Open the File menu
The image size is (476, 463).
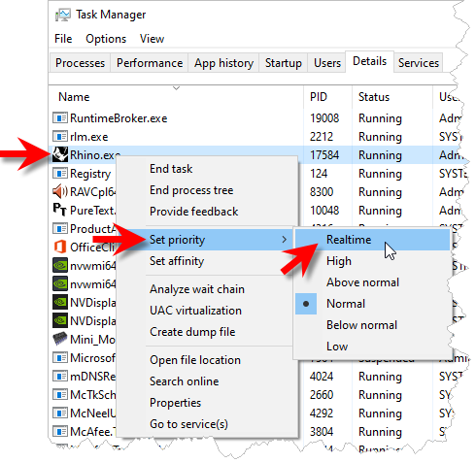pyautogui.click(x=63, y=39)
